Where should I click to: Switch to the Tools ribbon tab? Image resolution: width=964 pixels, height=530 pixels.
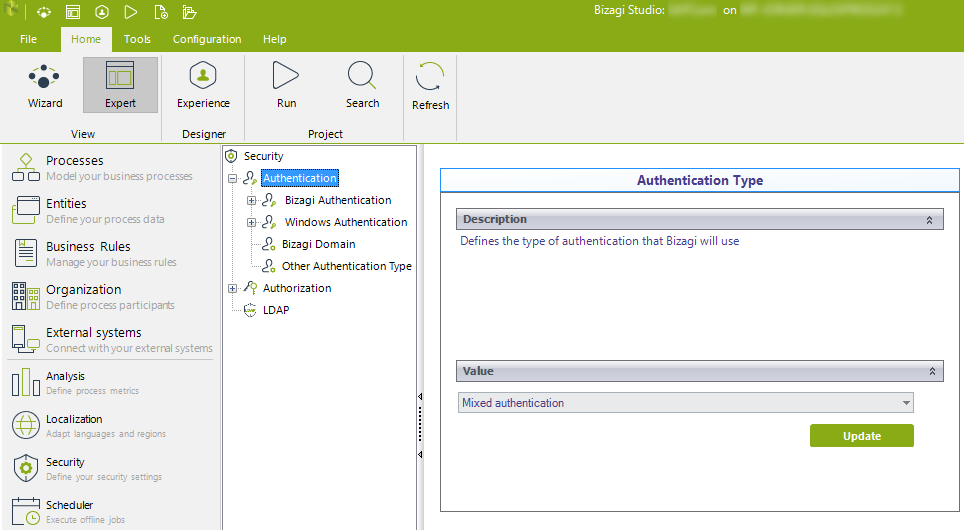137,39
